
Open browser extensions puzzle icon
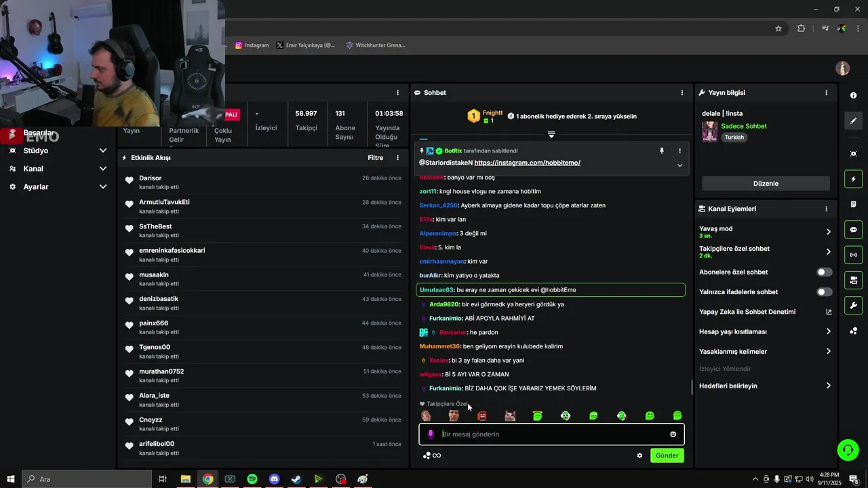tap(802, 28)
